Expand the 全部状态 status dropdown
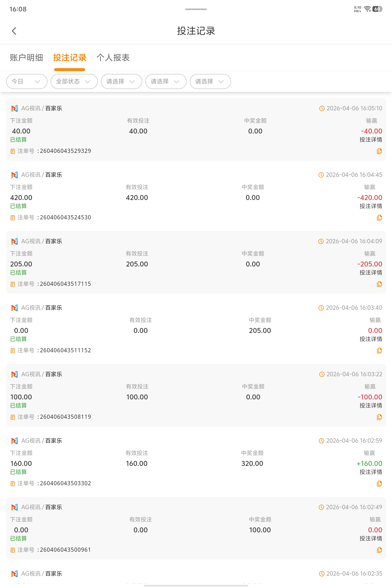Viewport: 392px width, 588px height. click(74, 81)
